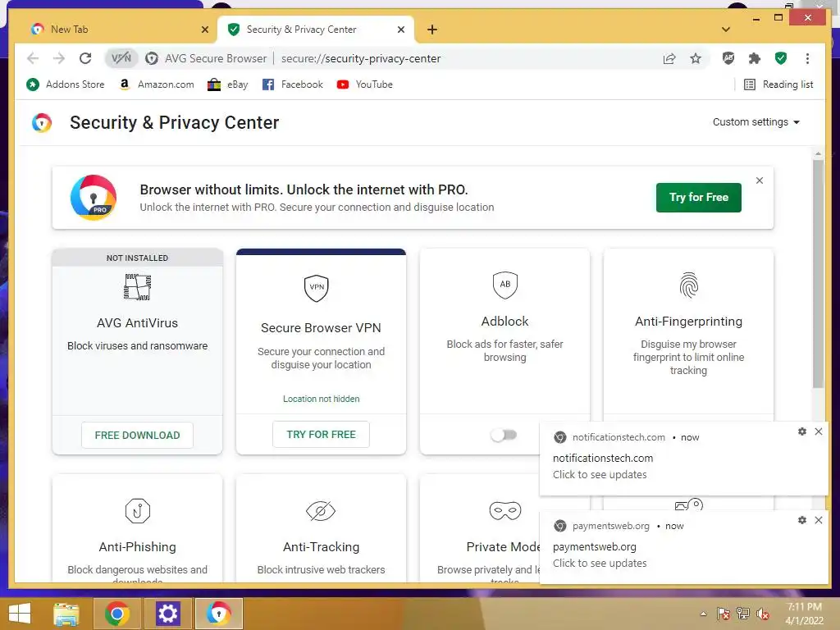Image resolution: width=840 pixels, height=630 pixels.
Task: Open the Custom settings dropdown
Action: [756, 122]
